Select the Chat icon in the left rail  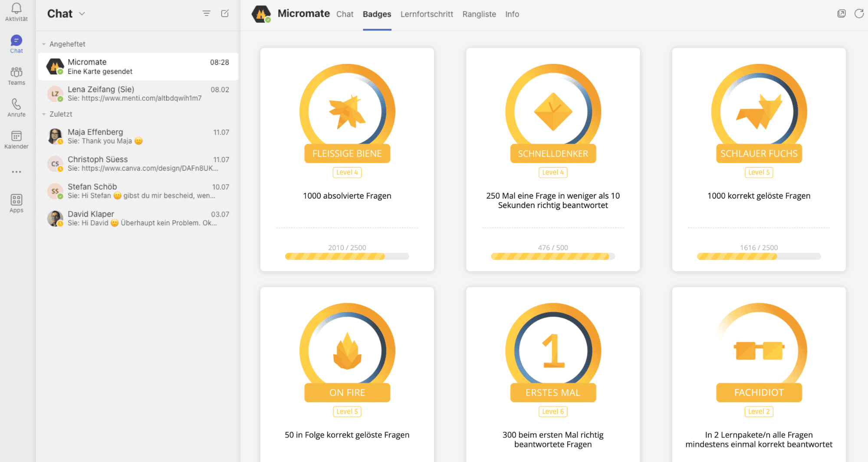(x=16, y=43)
